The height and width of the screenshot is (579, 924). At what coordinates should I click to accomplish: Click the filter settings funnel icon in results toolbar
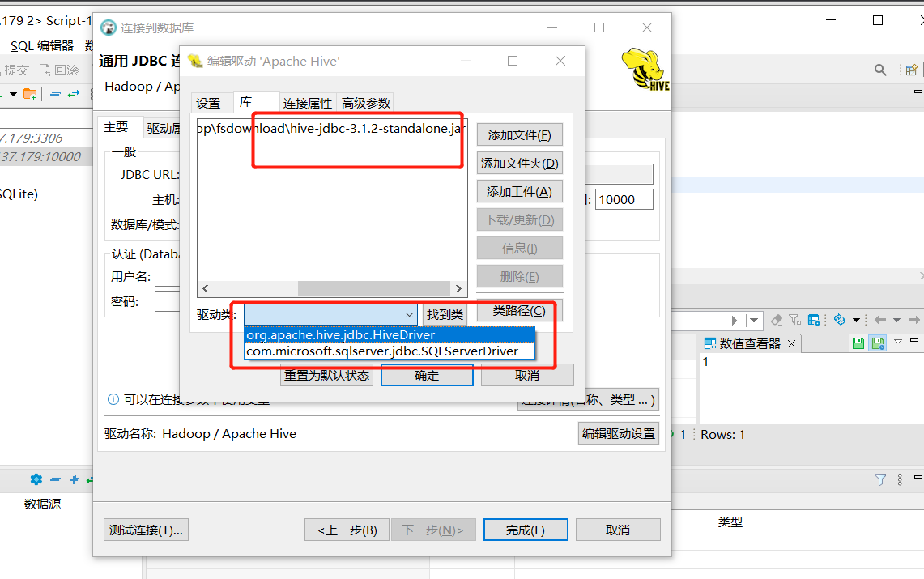(x=795, y=320)
